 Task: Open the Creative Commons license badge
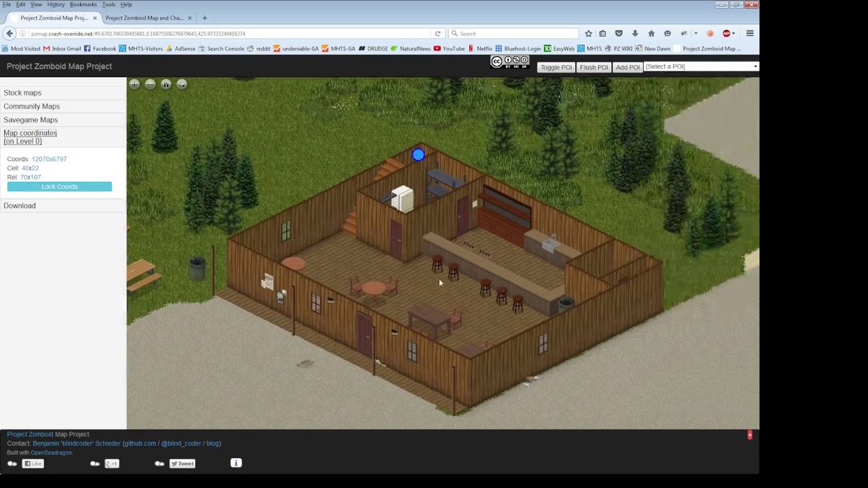510,62
